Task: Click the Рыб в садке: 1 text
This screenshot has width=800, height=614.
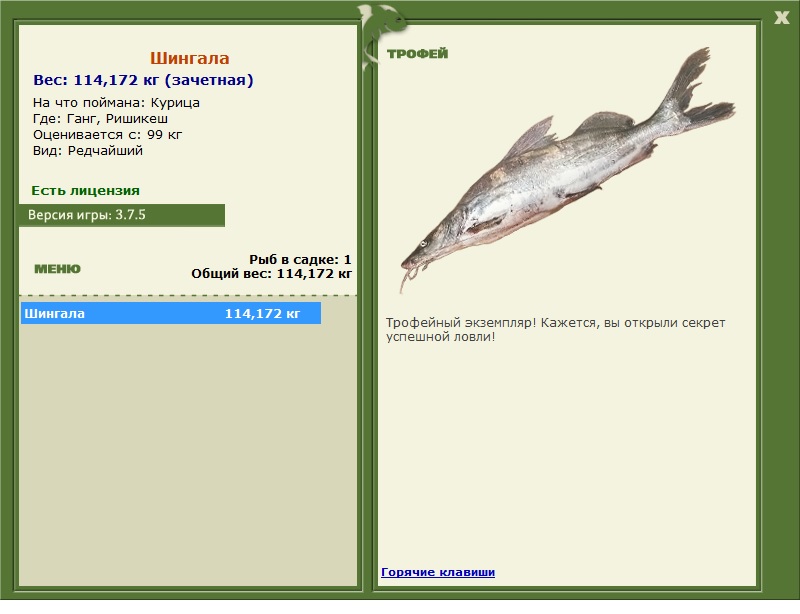Action: point(300,259)
